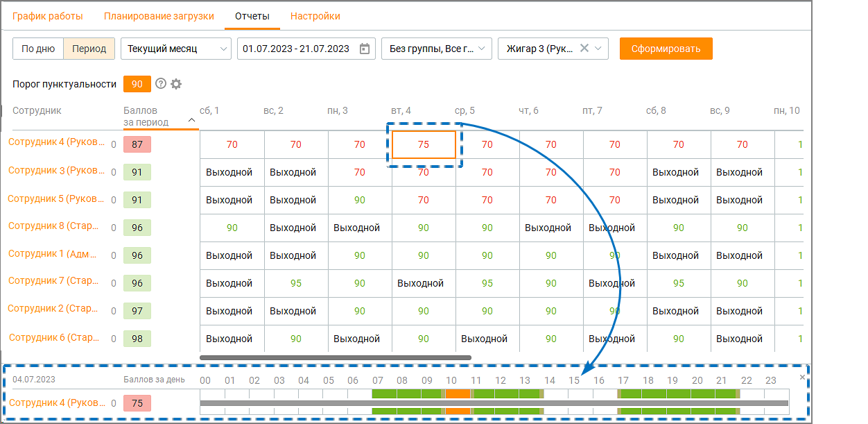
Task: Click the Сотрудник column header
Action: [x=37, y=110]
